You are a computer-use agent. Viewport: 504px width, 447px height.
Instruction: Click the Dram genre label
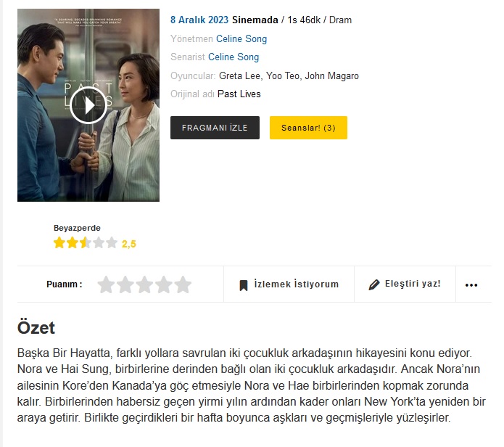click(340, 20)
